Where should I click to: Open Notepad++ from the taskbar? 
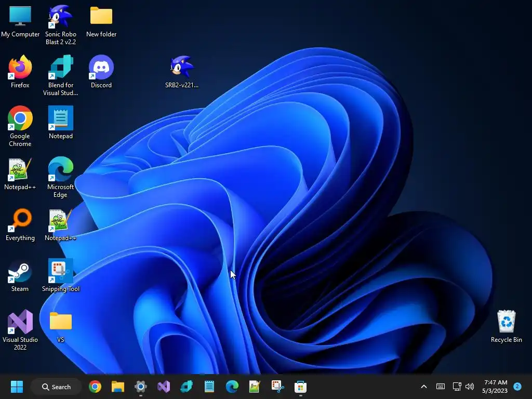pyautogui.click(x=255, y=387)
